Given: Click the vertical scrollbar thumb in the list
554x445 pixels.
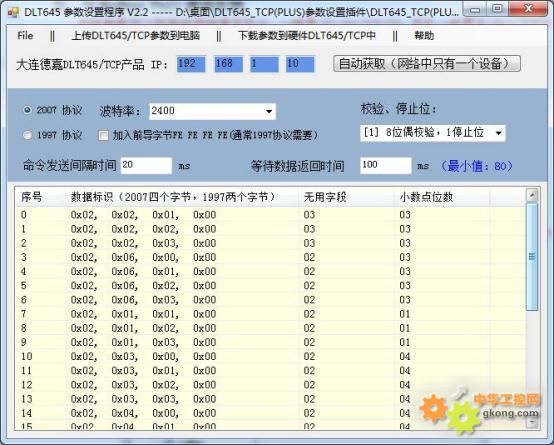Looking at the screenshot, I should point(532,257).
